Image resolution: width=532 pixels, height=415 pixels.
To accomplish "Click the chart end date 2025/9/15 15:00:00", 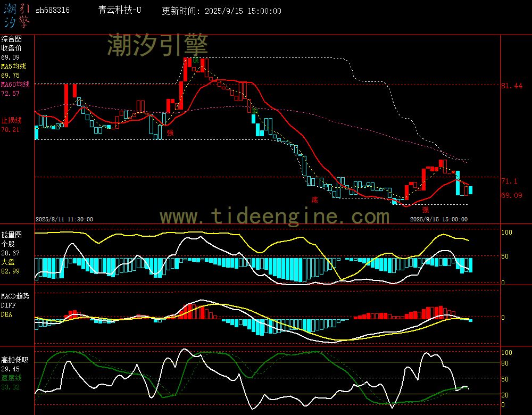I will coord(439,220).
